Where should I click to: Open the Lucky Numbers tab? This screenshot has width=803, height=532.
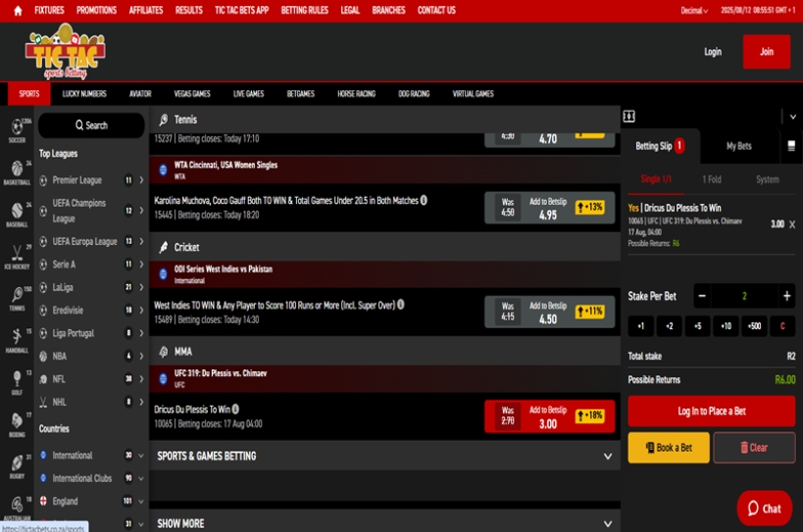click(x=84, y=94)
